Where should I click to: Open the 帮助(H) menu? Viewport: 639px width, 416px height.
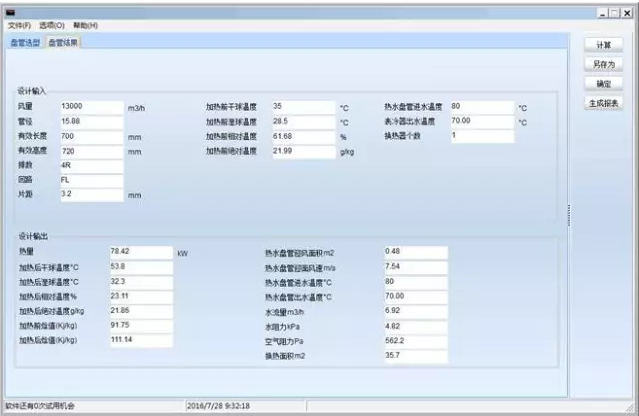click(86, 25)
